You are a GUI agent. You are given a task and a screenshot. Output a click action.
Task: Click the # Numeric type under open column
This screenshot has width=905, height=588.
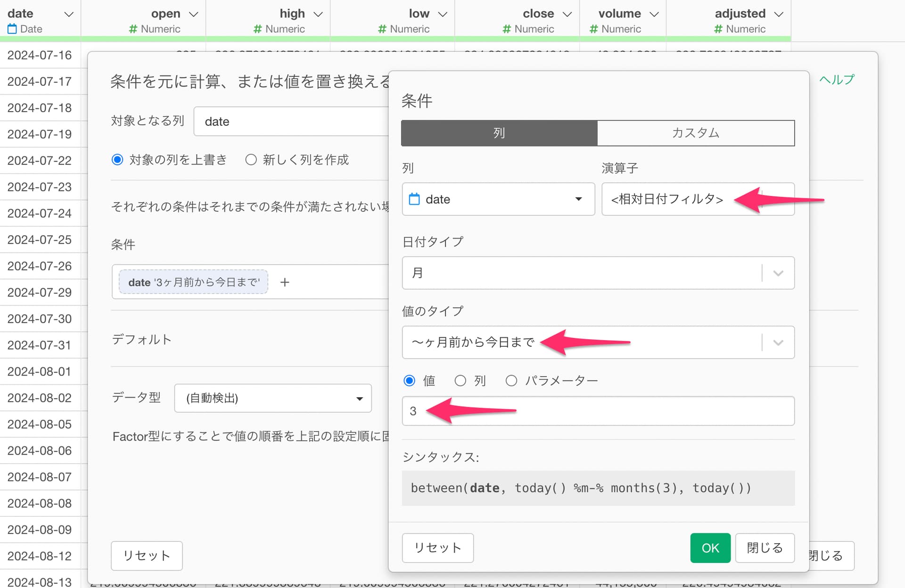tap(155, 29)
